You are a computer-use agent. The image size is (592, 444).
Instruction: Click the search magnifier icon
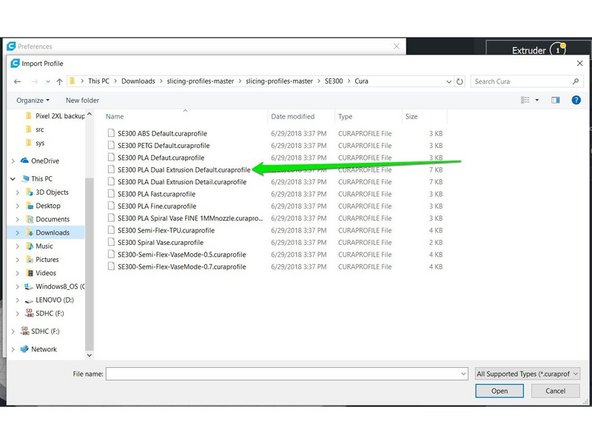[575, 82]
